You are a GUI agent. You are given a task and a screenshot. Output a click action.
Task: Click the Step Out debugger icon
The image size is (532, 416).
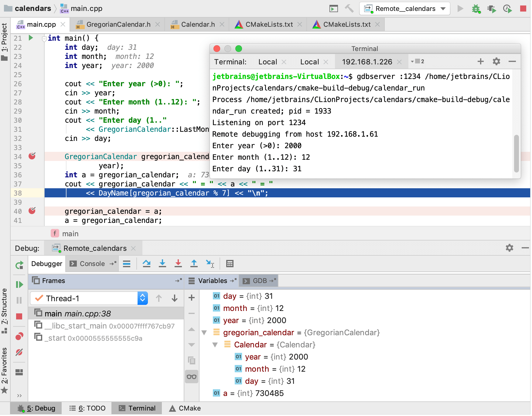tap(194, 264)
